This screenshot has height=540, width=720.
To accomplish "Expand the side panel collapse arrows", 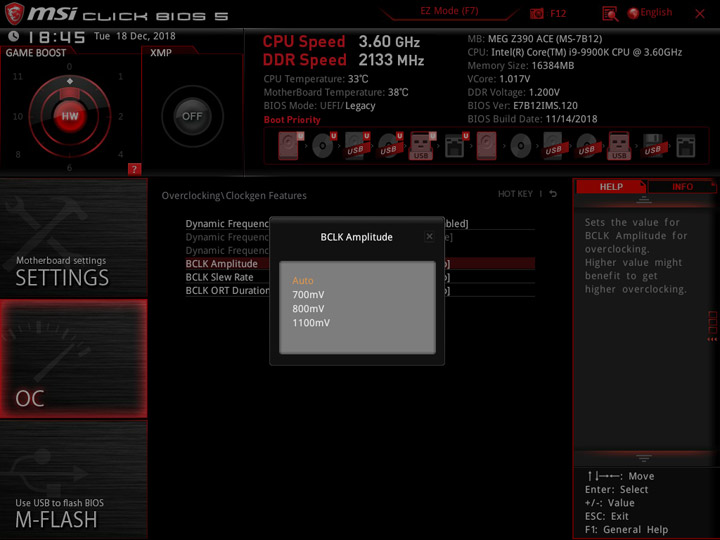I will 712,339.
